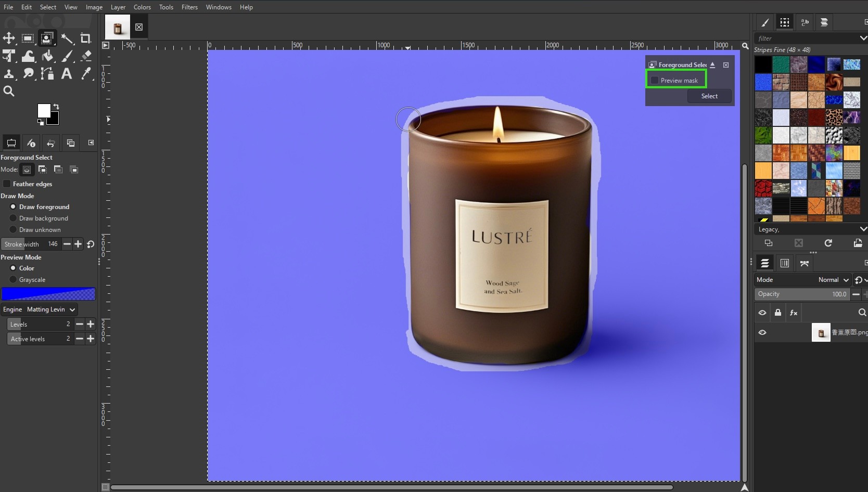
Task: Click the layer effects fx icon
Action: click(794, 313)
